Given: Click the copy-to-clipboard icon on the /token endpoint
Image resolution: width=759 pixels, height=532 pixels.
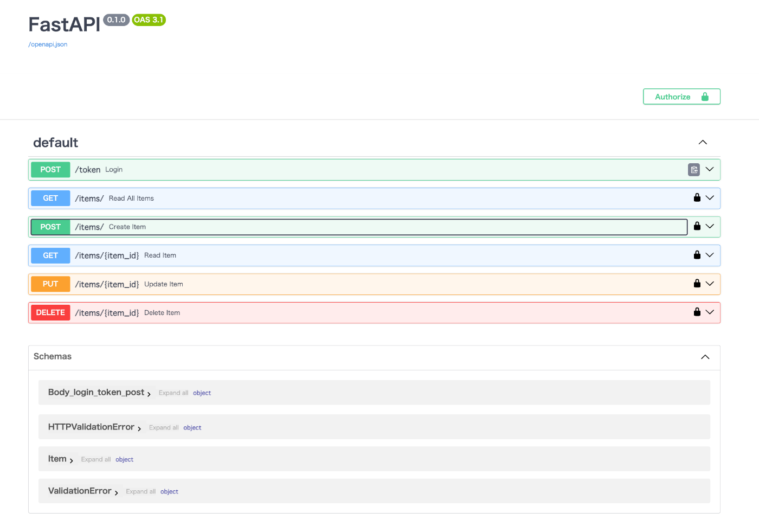Looking at the screenshot, I should point(694,169).
